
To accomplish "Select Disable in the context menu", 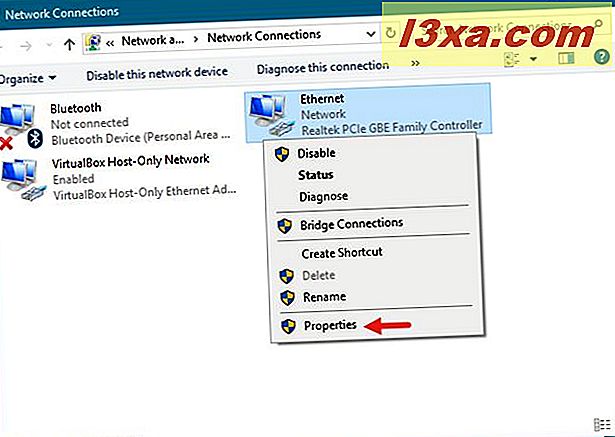I will pos(316,153).
